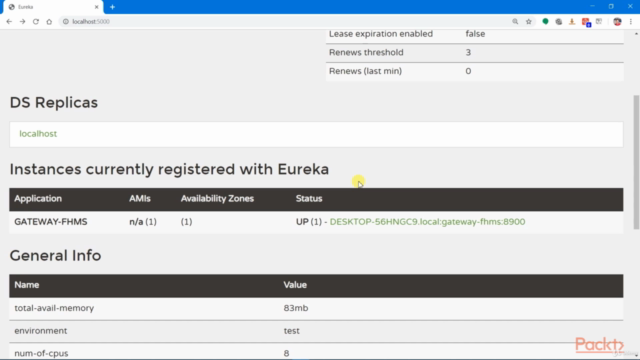The image size is (640, 360).
Task: Select the n/a (1) AMIs cell
Action: (143, 222)
